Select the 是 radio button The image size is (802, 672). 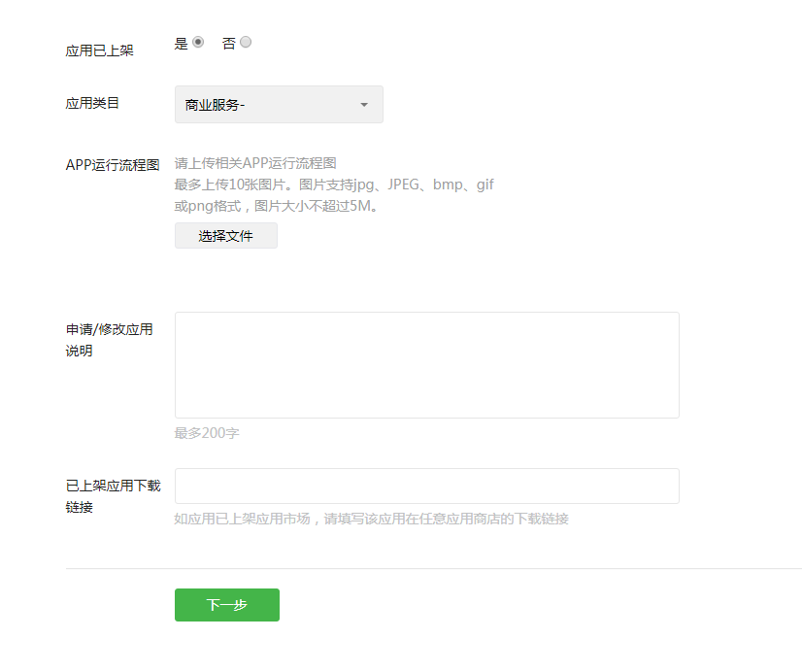point(198,43)
